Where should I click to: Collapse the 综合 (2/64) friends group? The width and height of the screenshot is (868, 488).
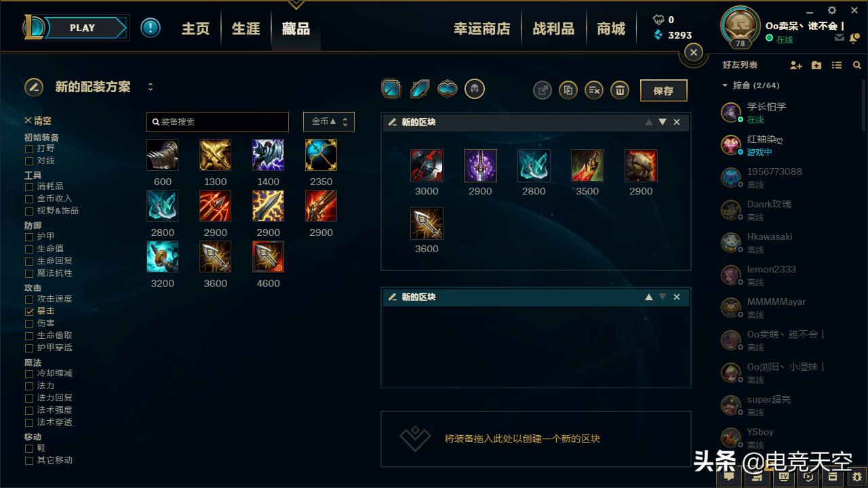click(725, 85)
